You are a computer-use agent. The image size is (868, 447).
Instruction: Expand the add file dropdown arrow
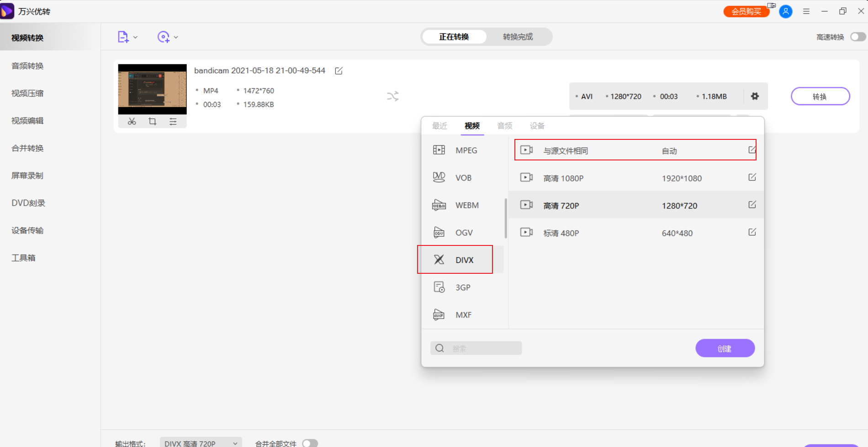pos(135,37)
